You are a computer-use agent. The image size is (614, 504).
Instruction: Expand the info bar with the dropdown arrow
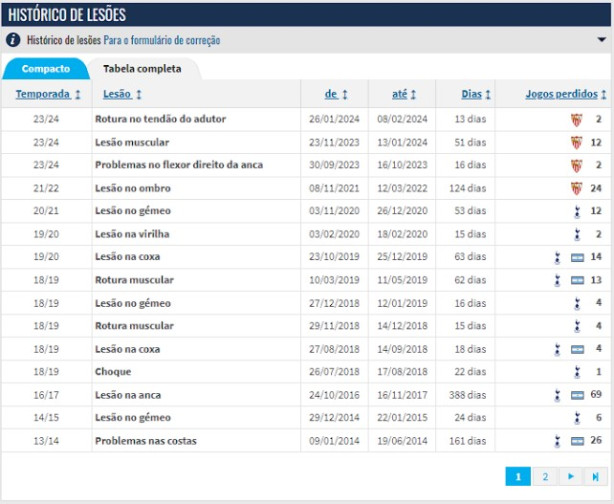tap(601, 40)
